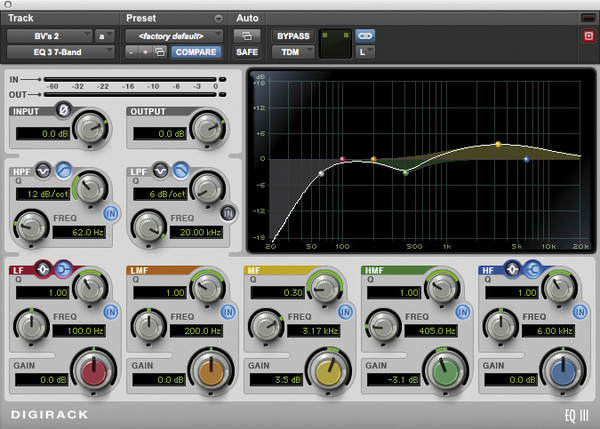Image resolution: width=600 pixels, height=429 pixels.
Task: Open the TDM format dropdown
Action: pos(293,52)
